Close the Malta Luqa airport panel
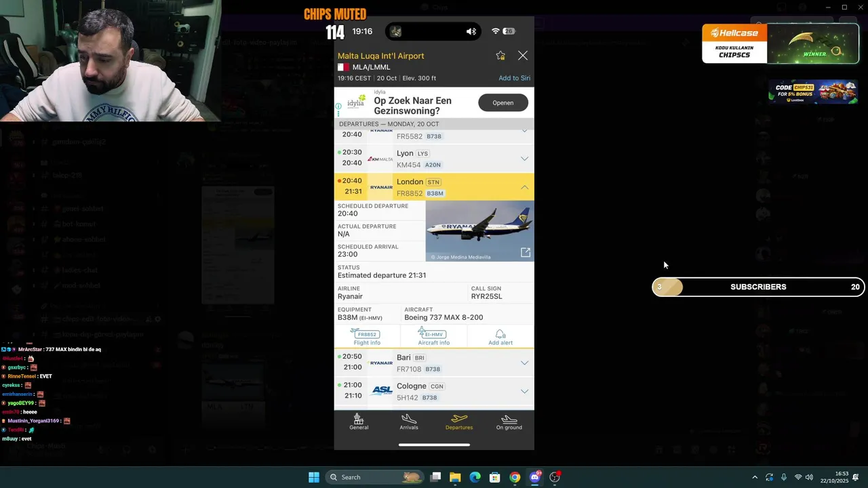Viewport: 868px width, 488px height. [x=522, y=56]
